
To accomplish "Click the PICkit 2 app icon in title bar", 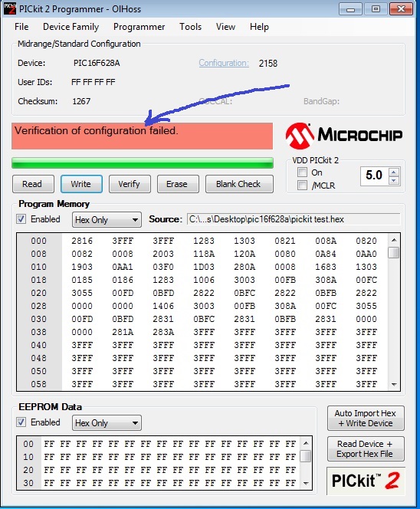I will click(x=10, y=8).
